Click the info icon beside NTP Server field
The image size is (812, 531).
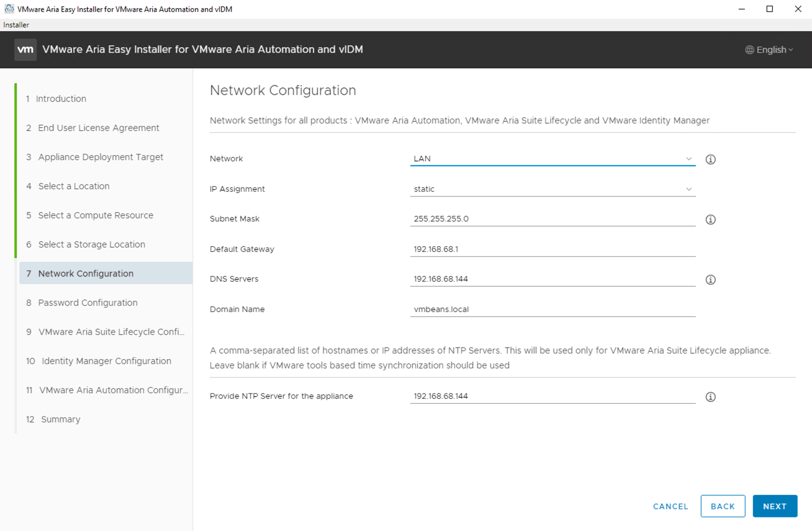[x=711, y=397]
